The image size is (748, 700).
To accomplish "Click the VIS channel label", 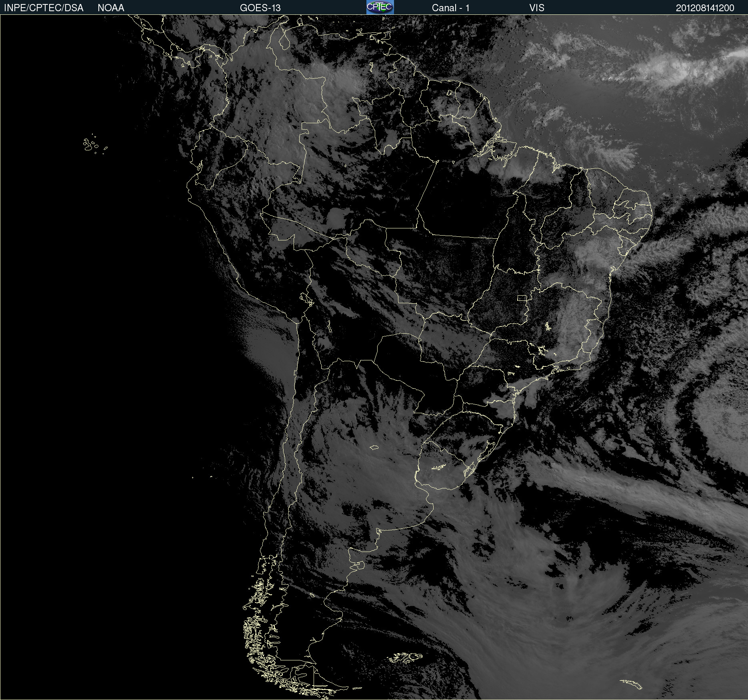I will (x=537, y=8).
